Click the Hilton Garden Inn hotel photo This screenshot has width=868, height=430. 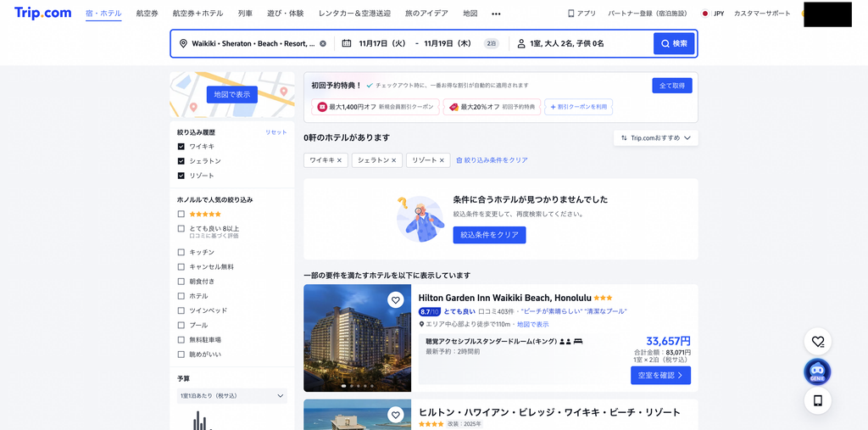point(357,338)
